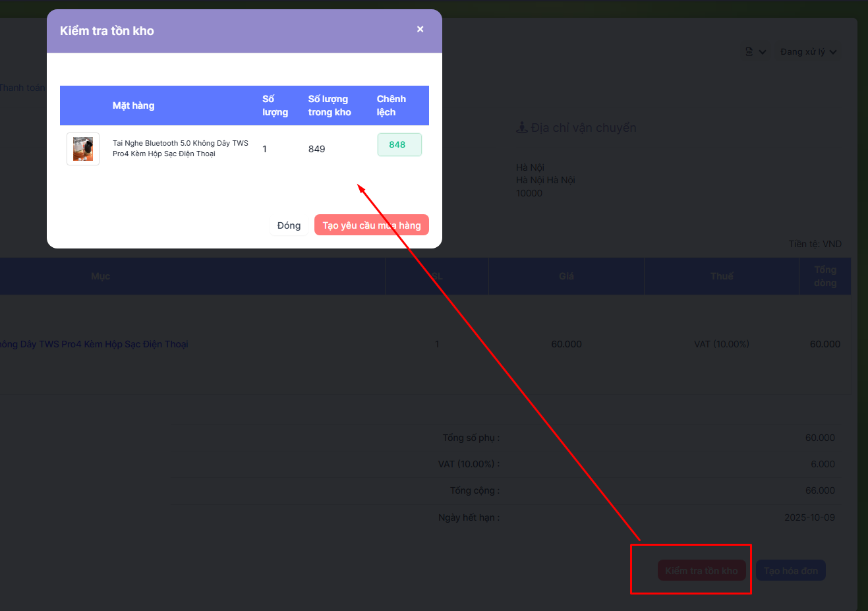Switch to the Thanh toán tab
Viewport: 868px width, 611px height.
pos(22,88)
